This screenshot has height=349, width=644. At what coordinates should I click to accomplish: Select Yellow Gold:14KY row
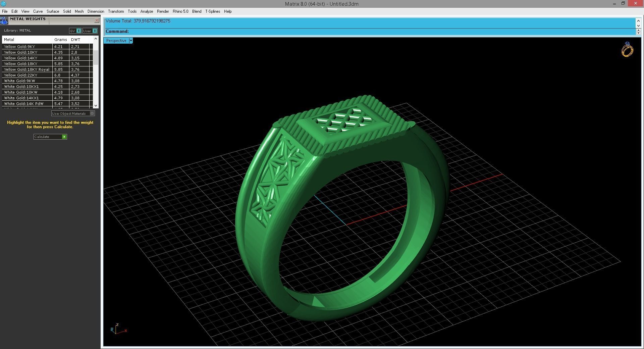[47, 58]
